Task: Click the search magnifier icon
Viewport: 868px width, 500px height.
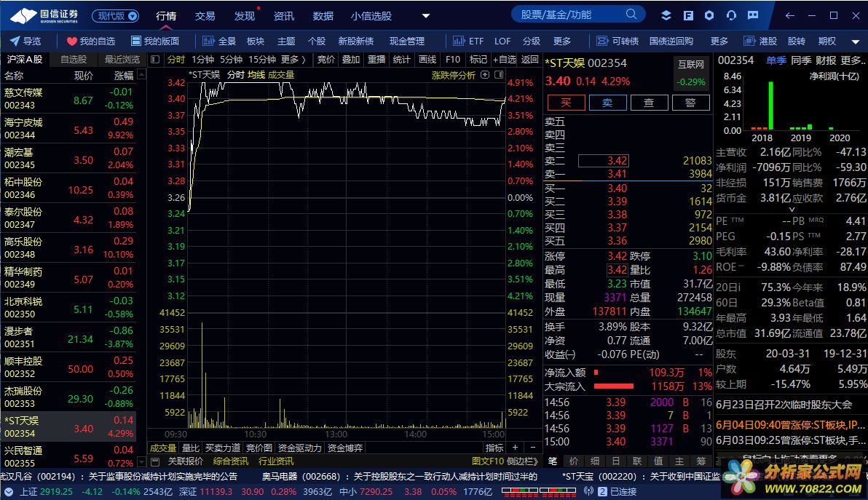Action: click(x=631, y=15)
